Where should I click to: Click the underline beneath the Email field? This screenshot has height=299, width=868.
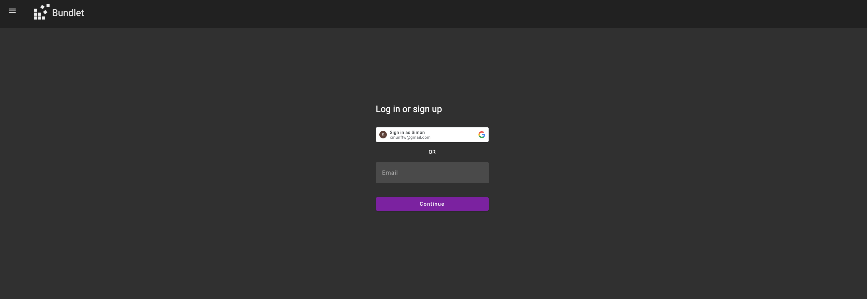432,183
